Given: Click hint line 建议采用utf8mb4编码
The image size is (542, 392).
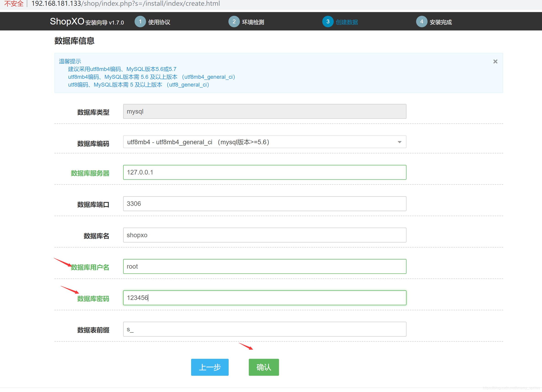Looking at the screenshot, I should click(x=122, y=69).
